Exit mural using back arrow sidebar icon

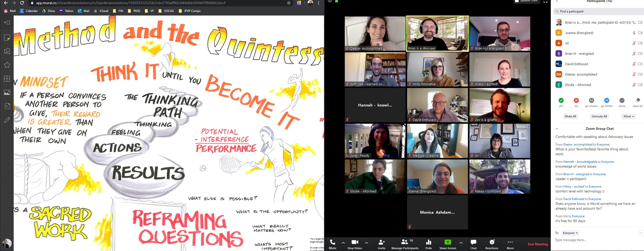pos(7,22)
